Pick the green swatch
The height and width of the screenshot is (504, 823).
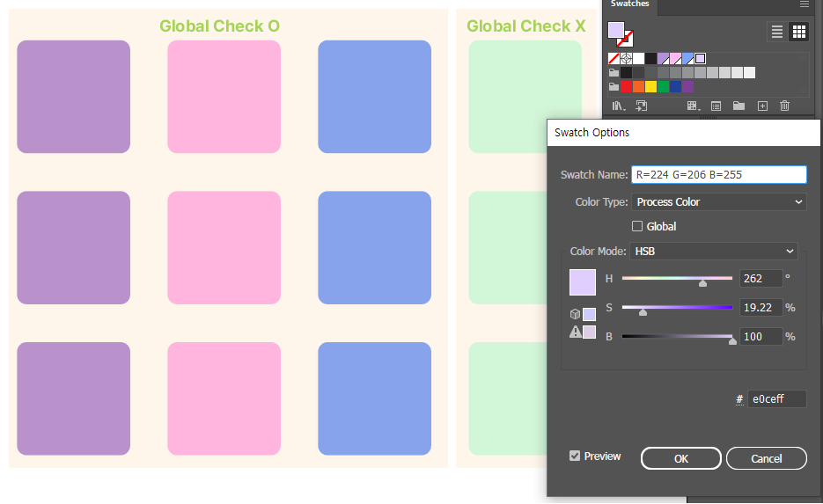663,86
